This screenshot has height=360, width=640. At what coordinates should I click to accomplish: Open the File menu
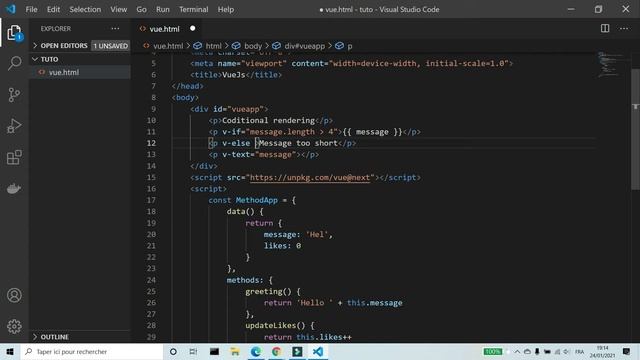31,9
